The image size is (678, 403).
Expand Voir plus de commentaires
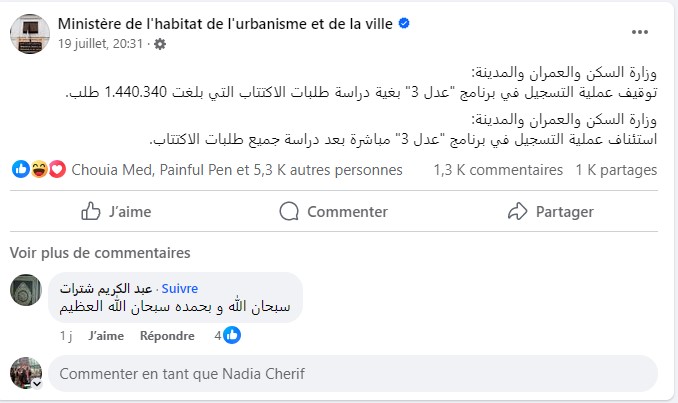click(100, 252)
